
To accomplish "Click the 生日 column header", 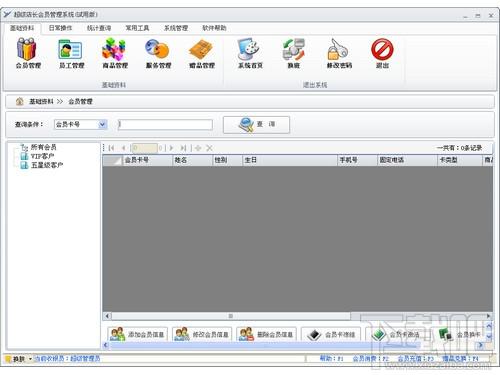I will tap(290, 160).
